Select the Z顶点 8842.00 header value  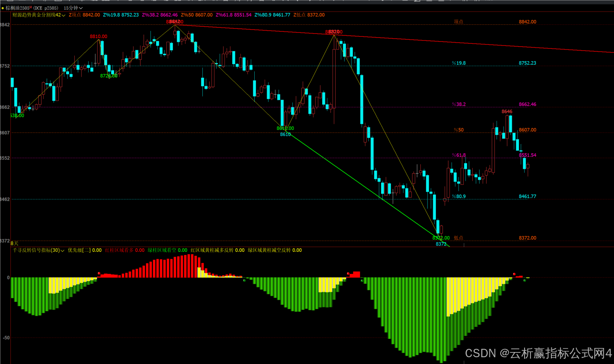click(84, 15)
